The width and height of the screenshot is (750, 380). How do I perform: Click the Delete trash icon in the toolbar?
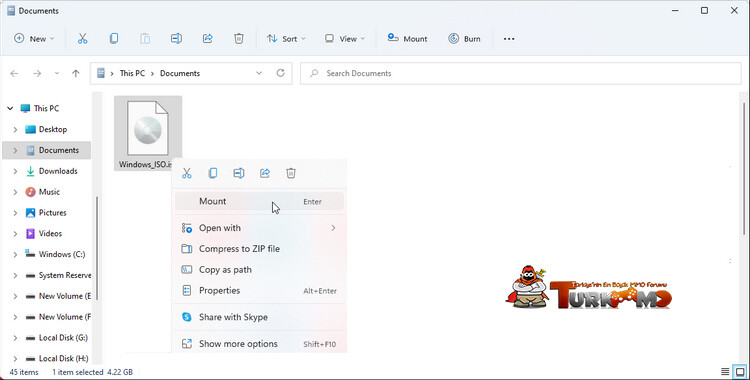pyautogui.click(x=239, y=39)
